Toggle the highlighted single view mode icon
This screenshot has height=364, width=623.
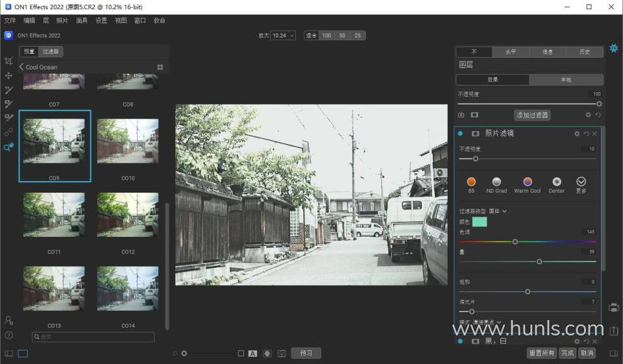point(23,353)
